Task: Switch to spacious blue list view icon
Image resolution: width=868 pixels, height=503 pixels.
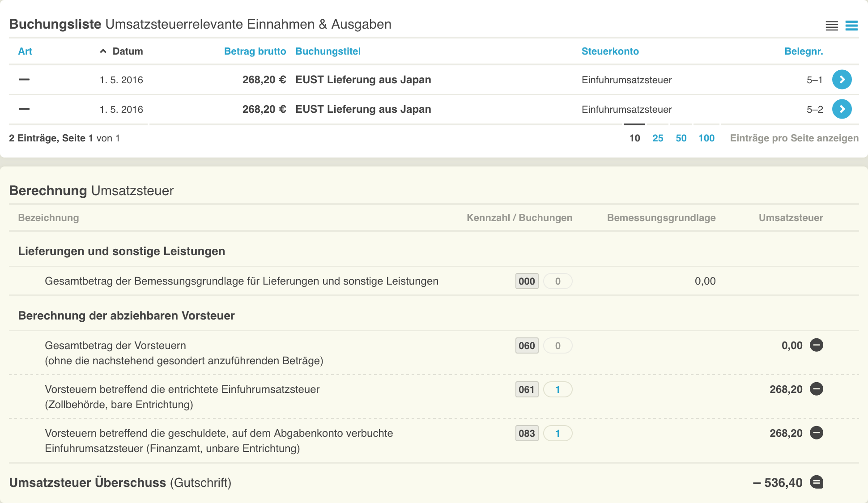Action: (851, 26)
